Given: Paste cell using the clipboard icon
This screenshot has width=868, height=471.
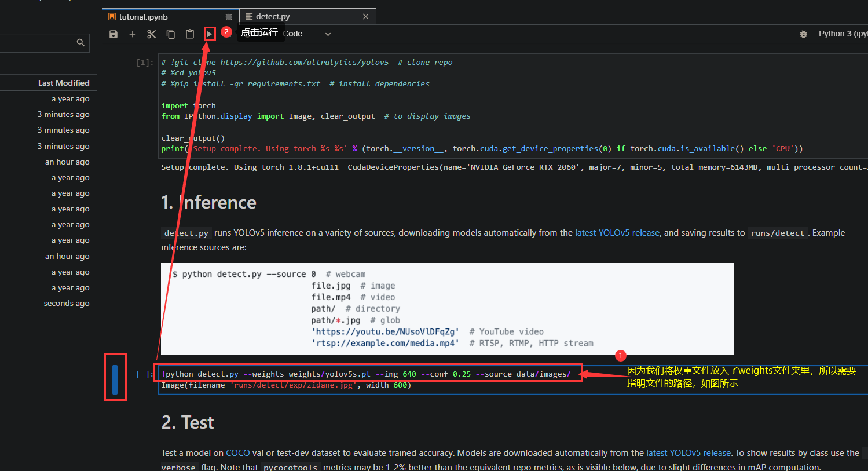Looking at the screenshot, I should click(x=190, y=34).
